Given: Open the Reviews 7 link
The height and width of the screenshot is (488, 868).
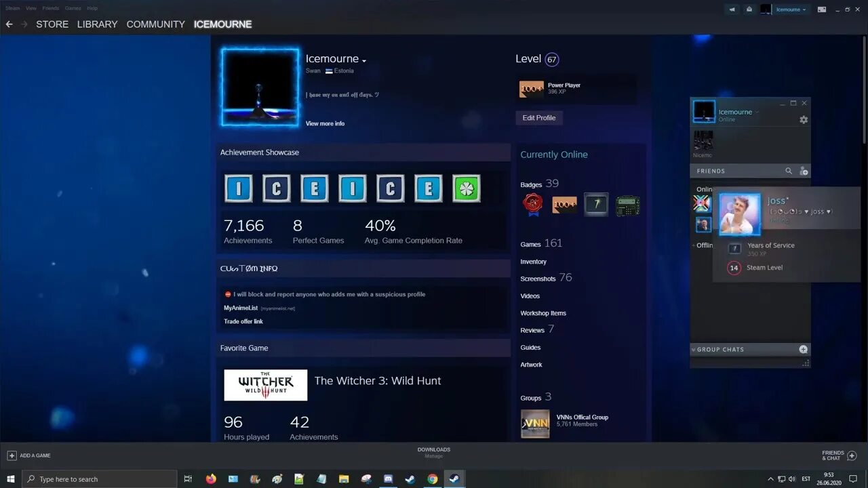Looking at the screenshot, I should [x=537, y=329].
